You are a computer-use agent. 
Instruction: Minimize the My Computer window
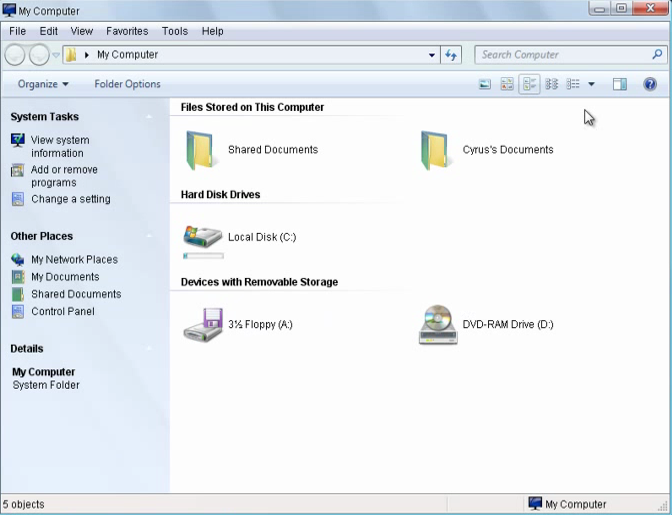point(600,9)
